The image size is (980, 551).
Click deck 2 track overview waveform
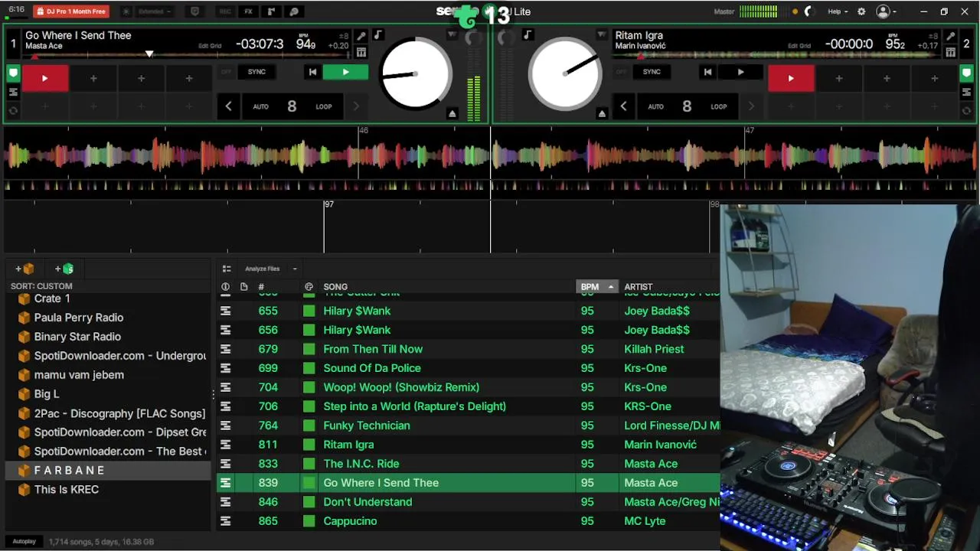pyautogui.click(x=777, y=55)
